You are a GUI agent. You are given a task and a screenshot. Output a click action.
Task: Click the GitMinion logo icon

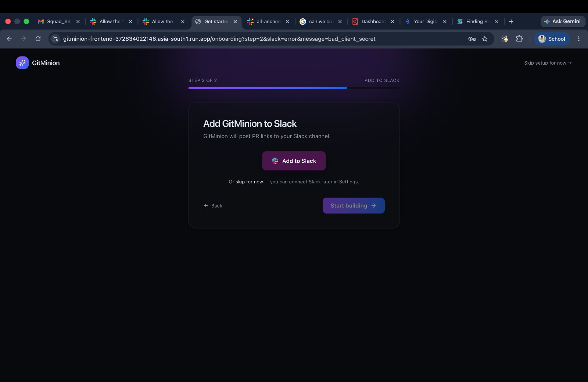[22, 63]
